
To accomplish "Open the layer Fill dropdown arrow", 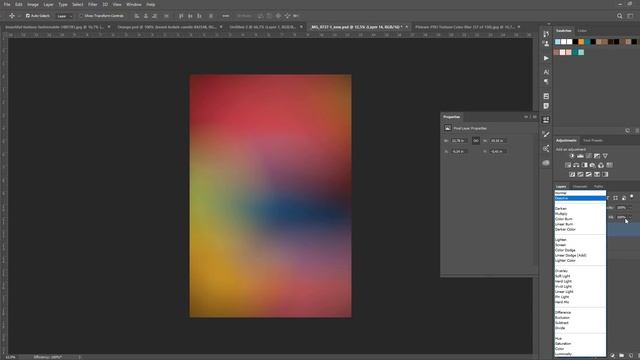I will [630, 217].
